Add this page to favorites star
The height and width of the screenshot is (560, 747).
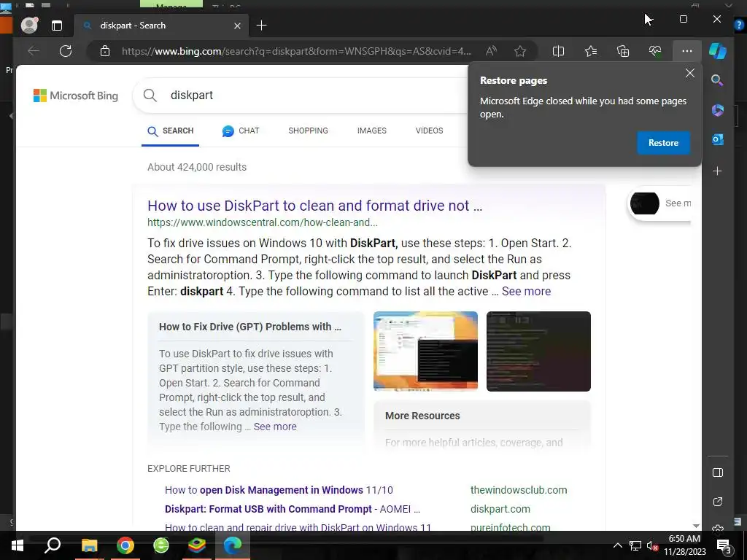tap(520, 51)
